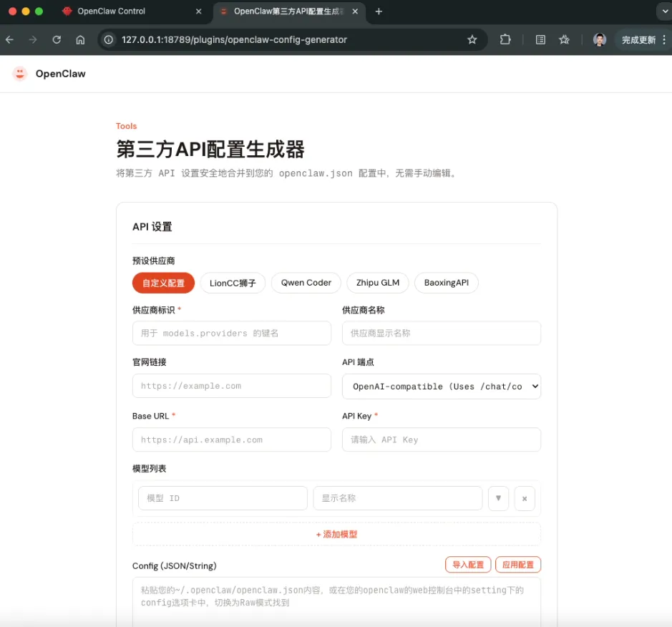Screen dimensions: 672x627
Task: Close the OpenClaw Control tab
Action: (198, 11)
